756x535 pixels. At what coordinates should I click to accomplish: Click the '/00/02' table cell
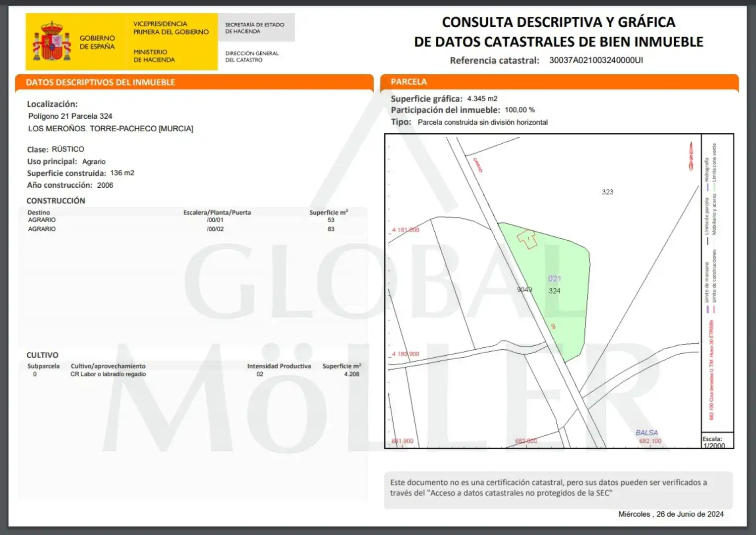215,229
